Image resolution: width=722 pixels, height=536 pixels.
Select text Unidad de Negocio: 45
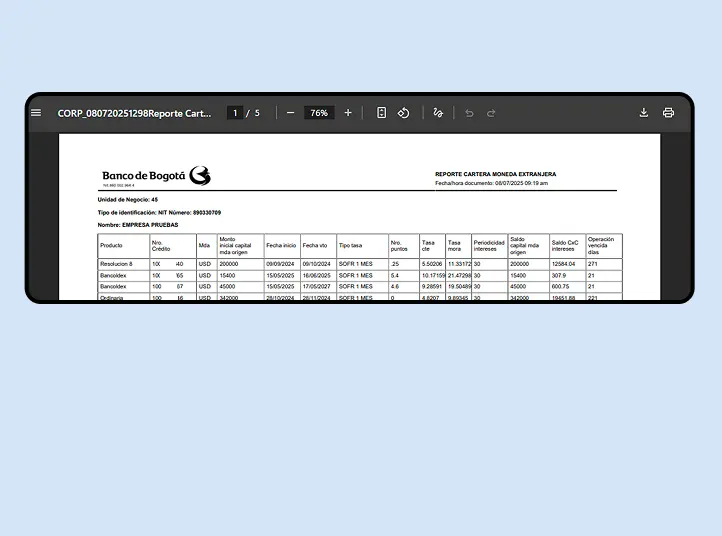(x=128, y=200)
